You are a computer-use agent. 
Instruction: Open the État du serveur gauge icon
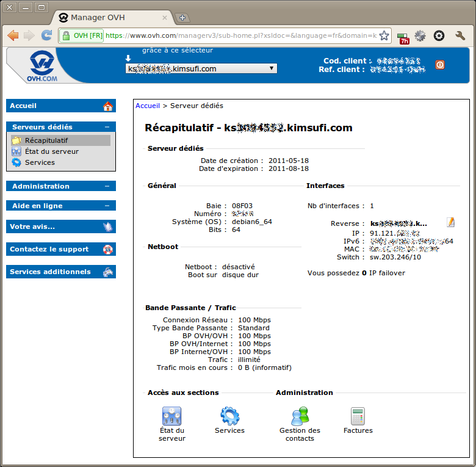click(172, 416)
